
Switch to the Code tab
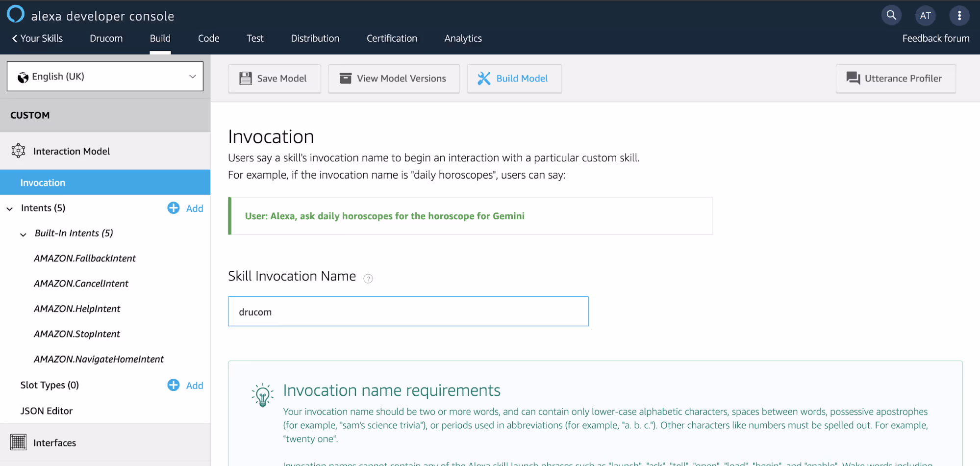coord(209,38)
